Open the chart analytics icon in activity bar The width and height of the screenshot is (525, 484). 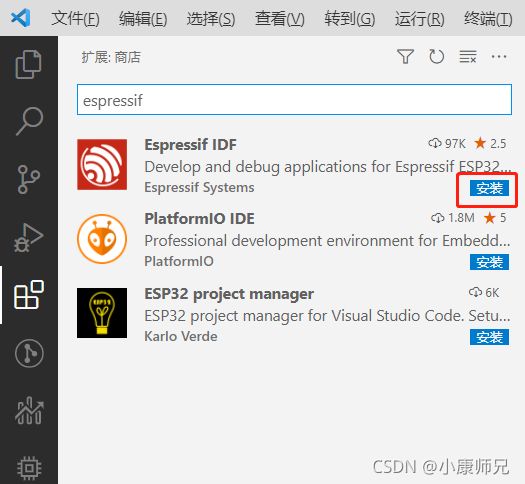(29, 410)
